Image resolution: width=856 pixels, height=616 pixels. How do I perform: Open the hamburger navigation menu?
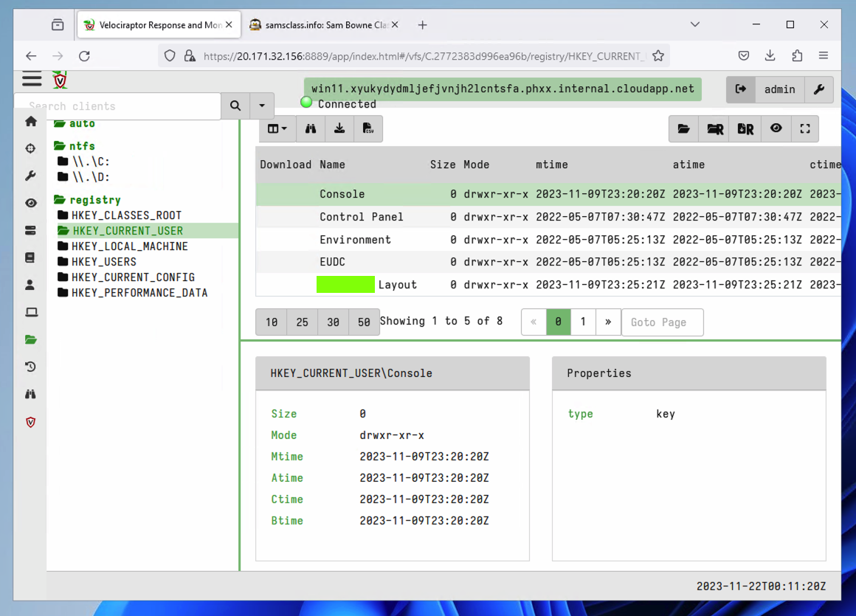(32, 80)
